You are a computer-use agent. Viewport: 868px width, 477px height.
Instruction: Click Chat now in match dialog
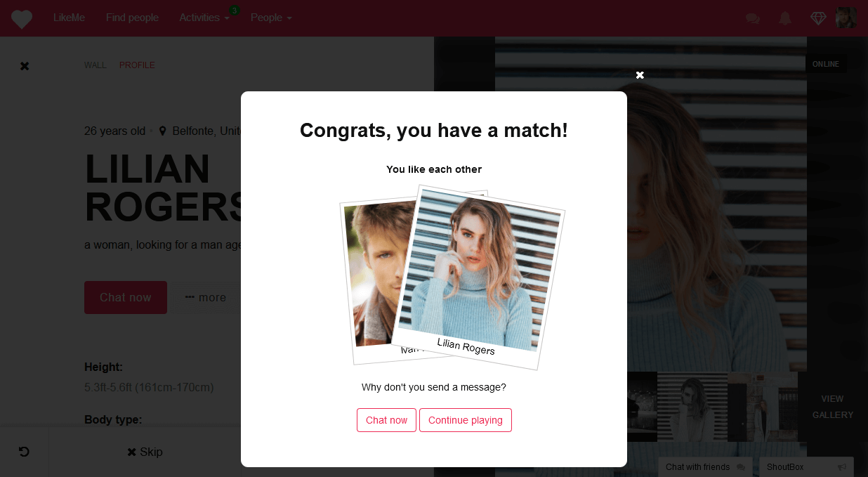coord(386,420)
